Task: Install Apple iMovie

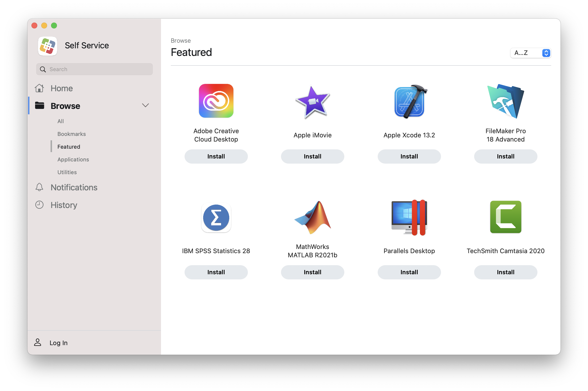Action: pos(312,156)
